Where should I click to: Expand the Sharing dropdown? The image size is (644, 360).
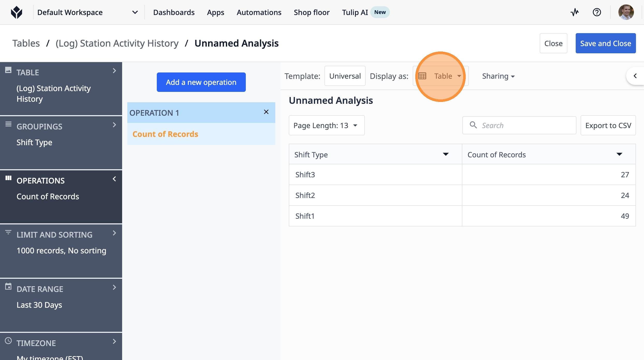pos(498,76)
